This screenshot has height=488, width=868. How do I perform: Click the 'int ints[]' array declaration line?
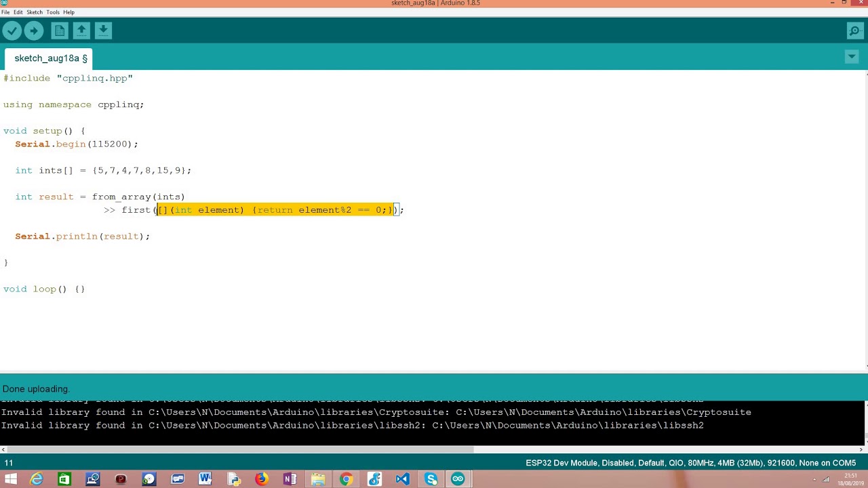[x=103, y=170]
